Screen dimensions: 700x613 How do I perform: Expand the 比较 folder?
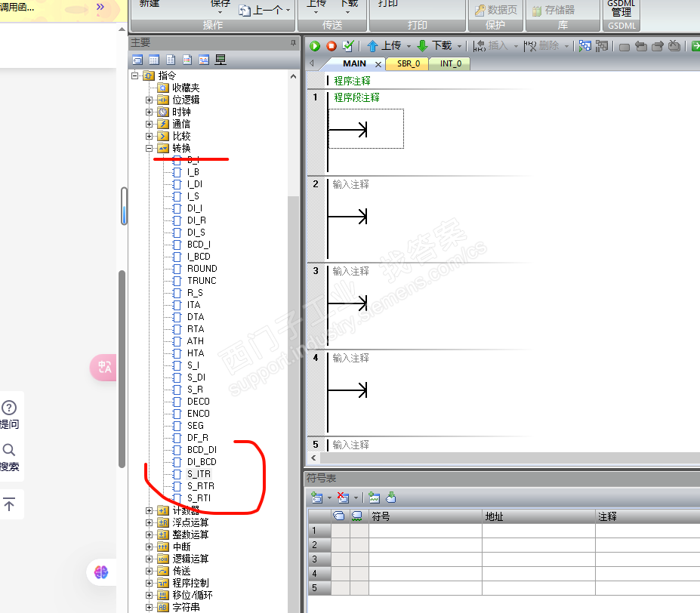149,136
